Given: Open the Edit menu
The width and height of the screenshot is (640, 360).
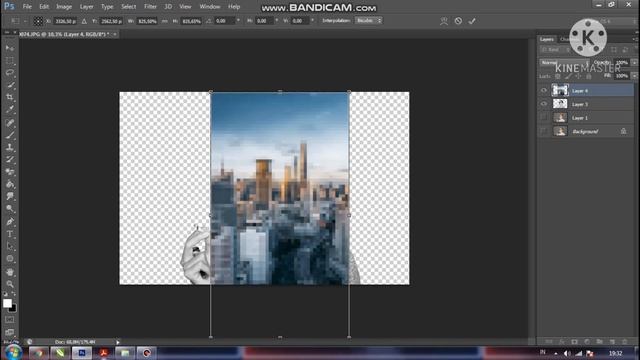Looking at the screenshot, I should click(44, 7).
